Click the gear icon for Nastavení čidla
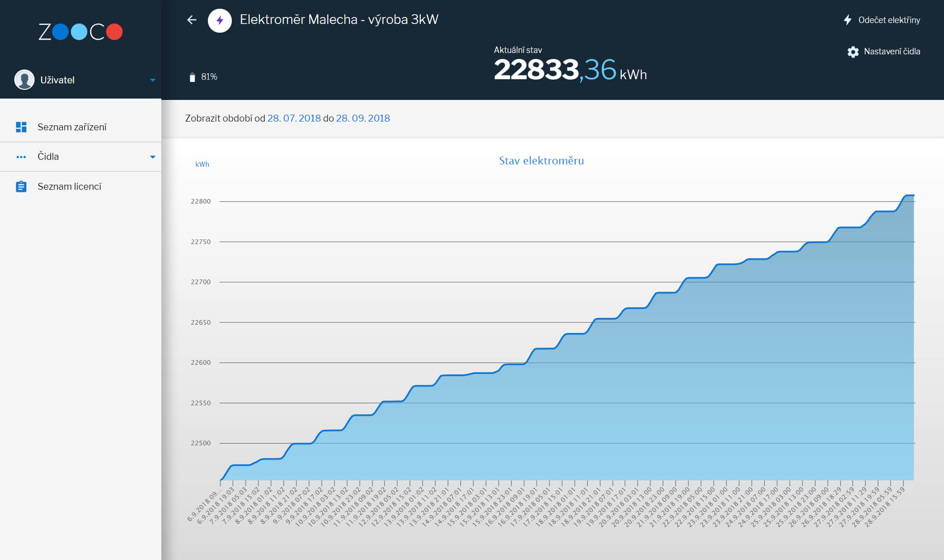The width and height of the screenshot is (944, 560). click(853, 52)
